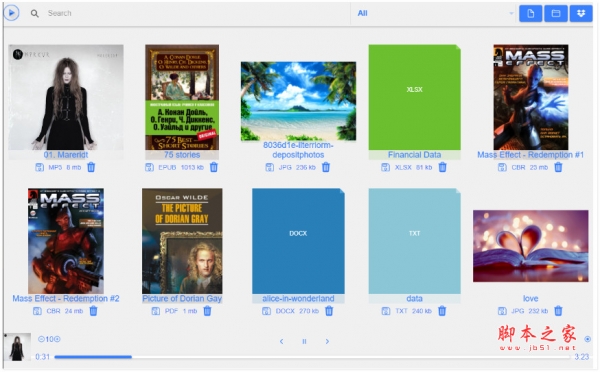600x372 pixels.
Task: Click the heart-shaped book photo thumbnail
Action: 530,246
